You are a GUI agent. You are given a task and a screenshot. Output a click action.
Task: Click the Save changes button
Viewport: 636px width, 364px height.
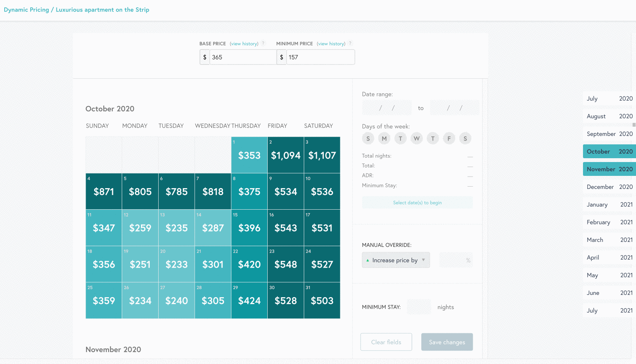click(x=447, y=342)
